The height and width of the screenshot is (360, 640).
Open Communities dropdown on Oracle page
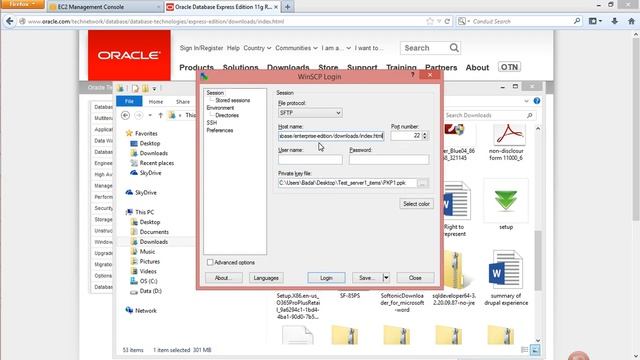(x=296, y=48)
